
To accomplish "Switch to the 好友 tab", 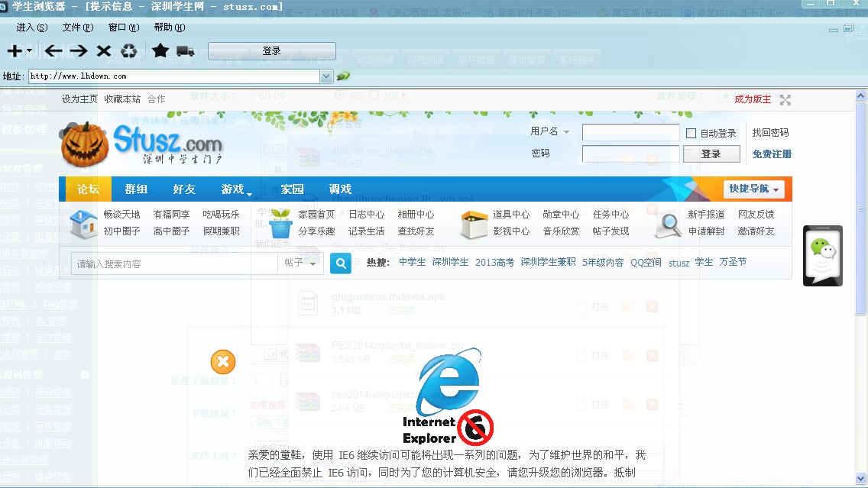I will 184,189.
